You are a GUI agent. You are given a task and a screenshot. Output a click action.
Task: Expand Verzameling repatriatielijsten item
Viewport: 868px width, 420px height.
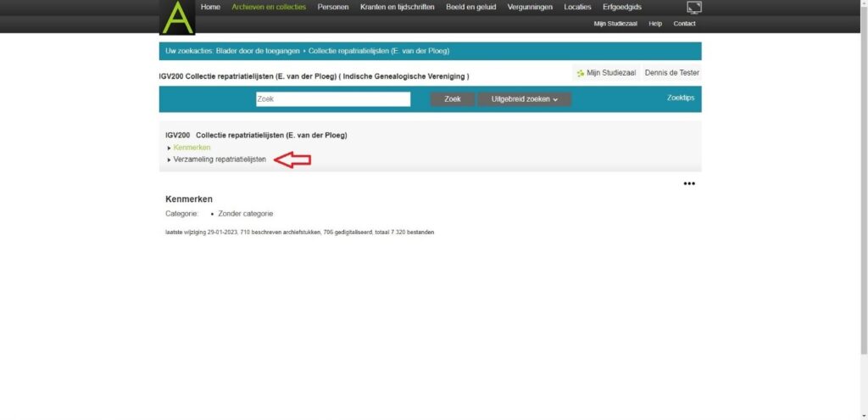219,160
